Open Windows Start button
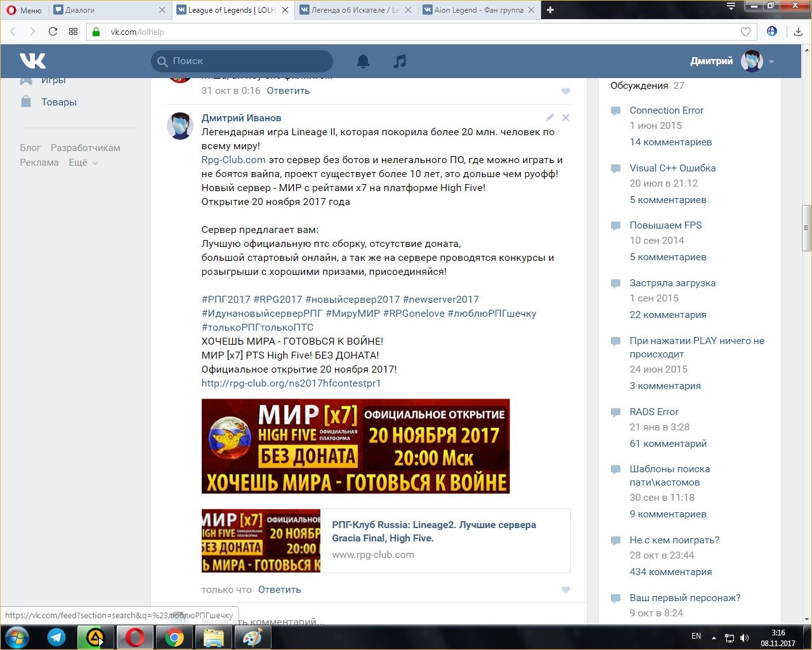 (x=16, y=637)
